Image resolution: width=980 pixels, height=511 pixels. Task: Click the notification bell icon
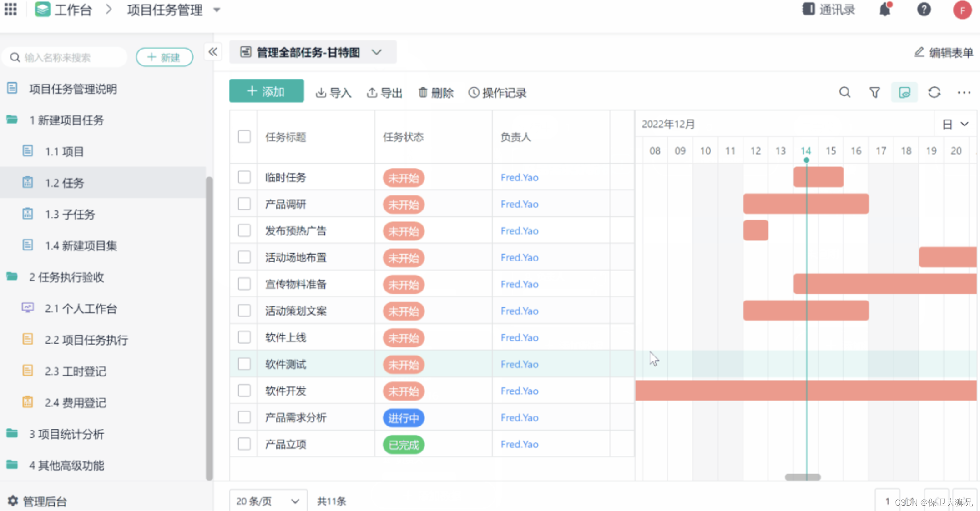pos(885,10)
